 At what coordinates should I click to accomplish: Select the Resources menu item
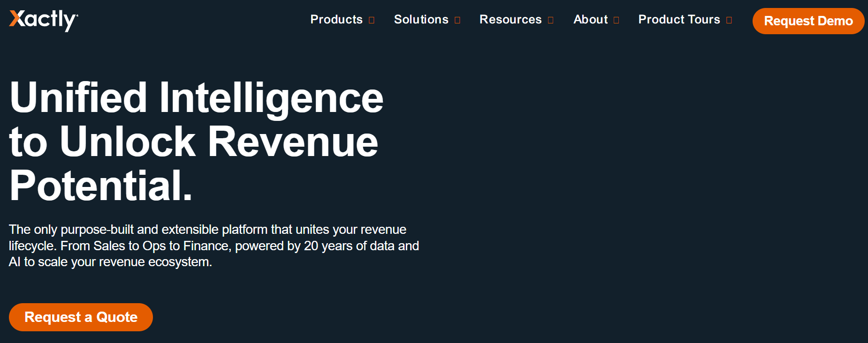(x=510, y=20)
